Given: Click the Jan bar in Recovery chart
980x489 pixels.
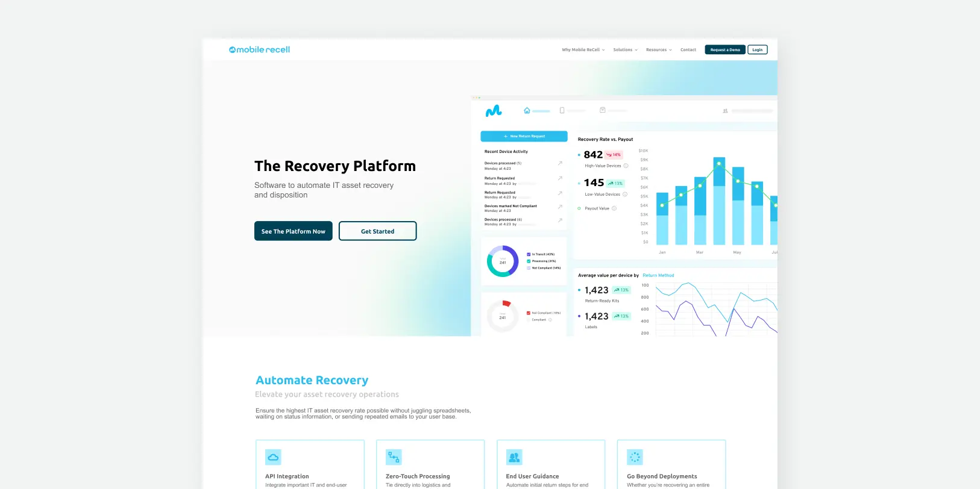Looking at the screenshot, I should click(x=662, y=219).
